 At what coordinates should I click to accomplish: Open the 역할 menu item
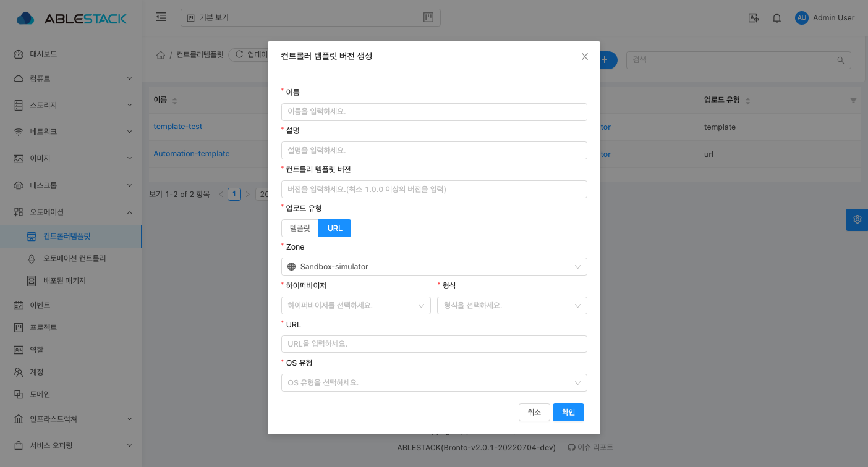coord(71,350)
